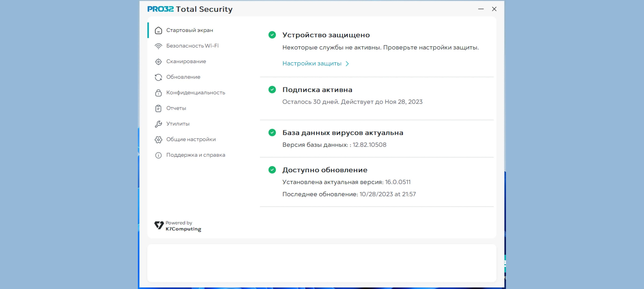Screen dimensions: 644x289
Task: Click the clipboard icon beside Отчеты
Action: click(158, 108)
